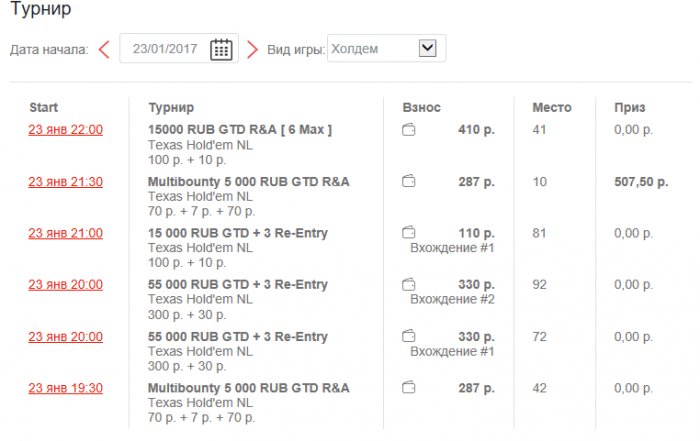
Task: Click wallet icon in the Вхождение #2 row
Action: coord(408,285)
